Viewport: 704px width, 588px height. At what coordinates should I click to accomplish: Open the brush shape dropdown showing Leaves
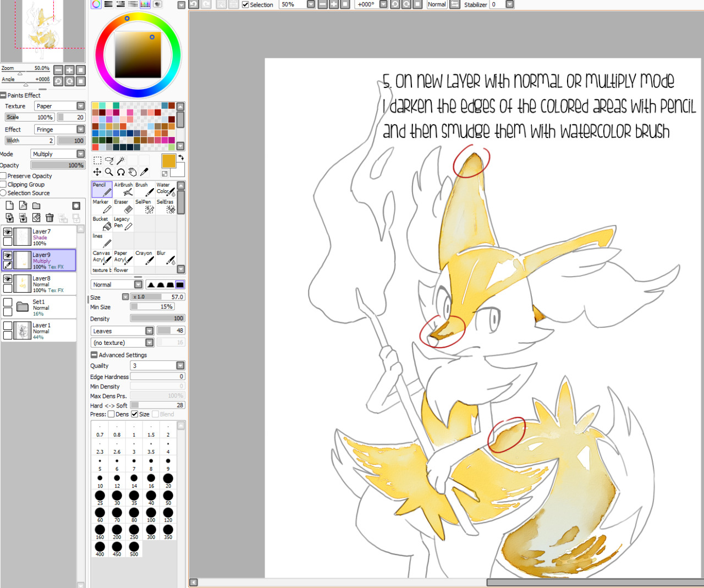click(122, 331)
